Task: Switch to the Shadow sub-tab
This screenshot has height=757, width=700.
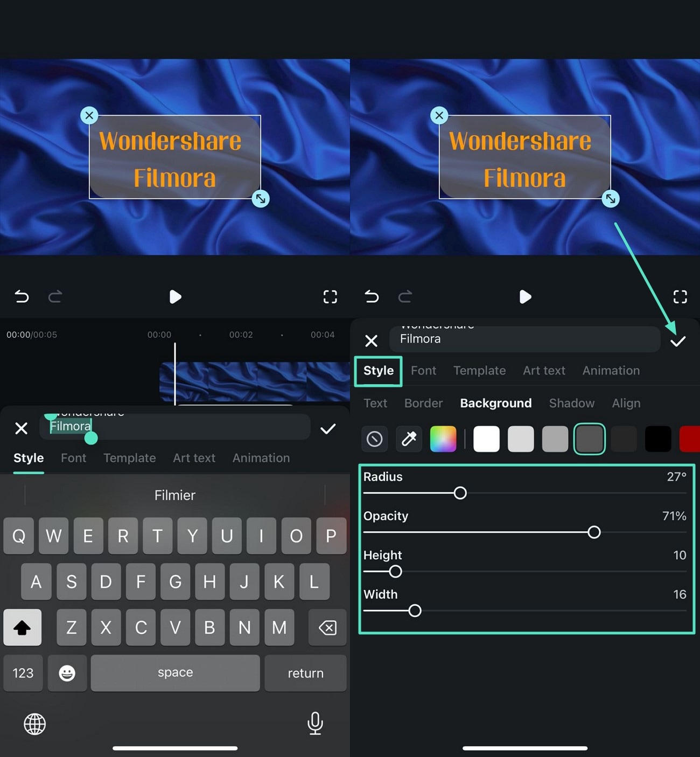Action: tap(572, 403)
